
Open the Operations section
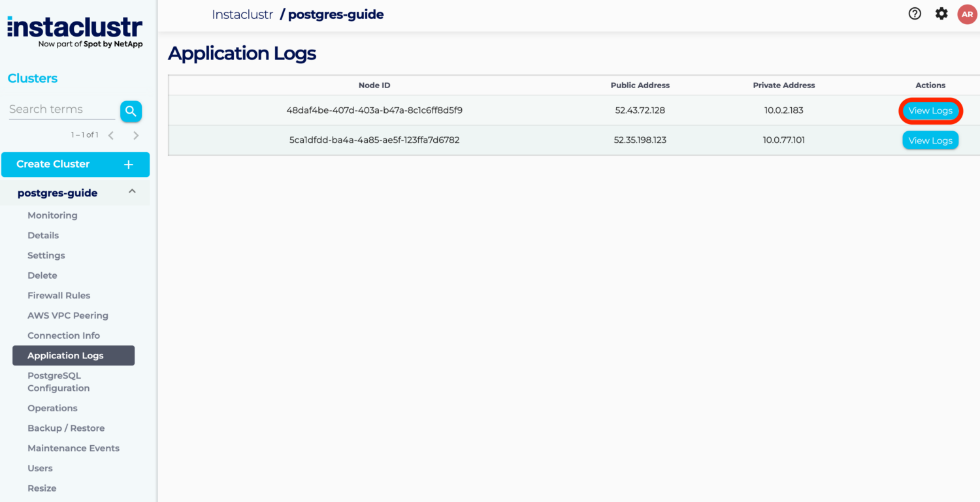52,408
